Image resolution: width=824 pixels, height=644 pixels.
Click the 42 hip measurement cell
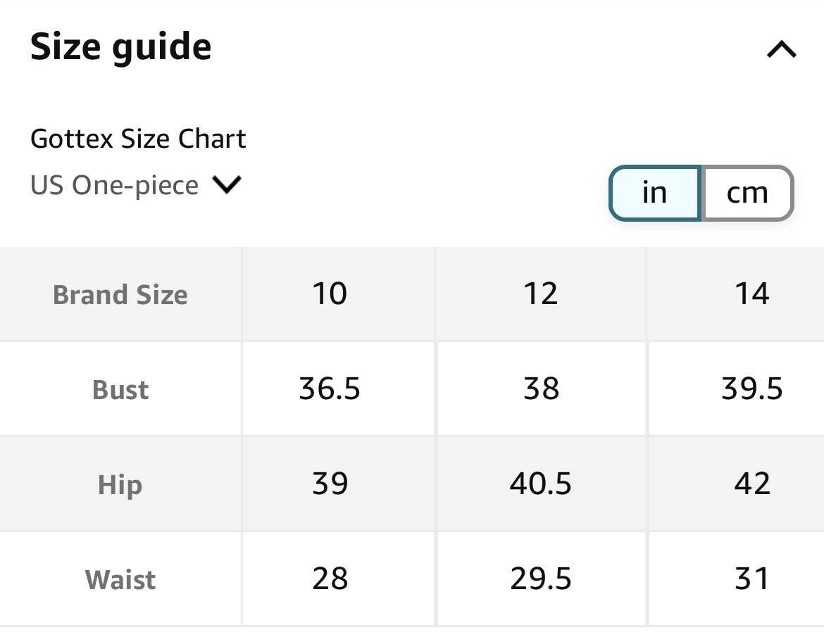(x=751, y=484)
